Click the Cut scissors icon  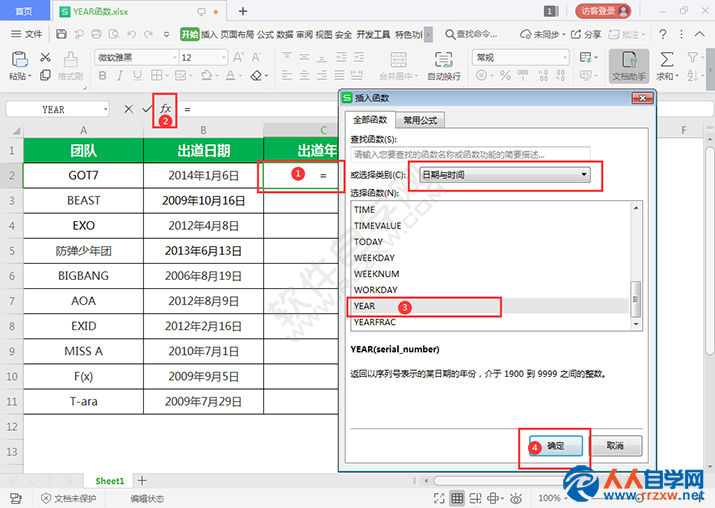(x=45, y=57)
